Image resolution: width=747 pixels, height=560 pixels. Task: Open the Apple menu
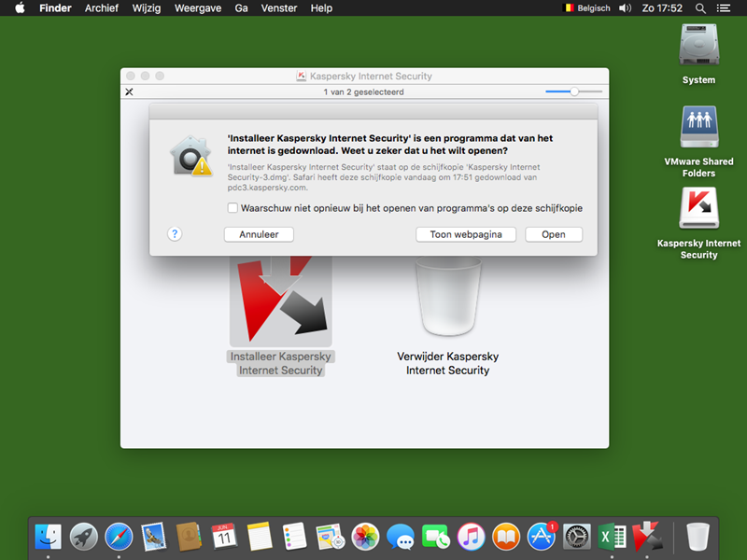coord(20,8)
